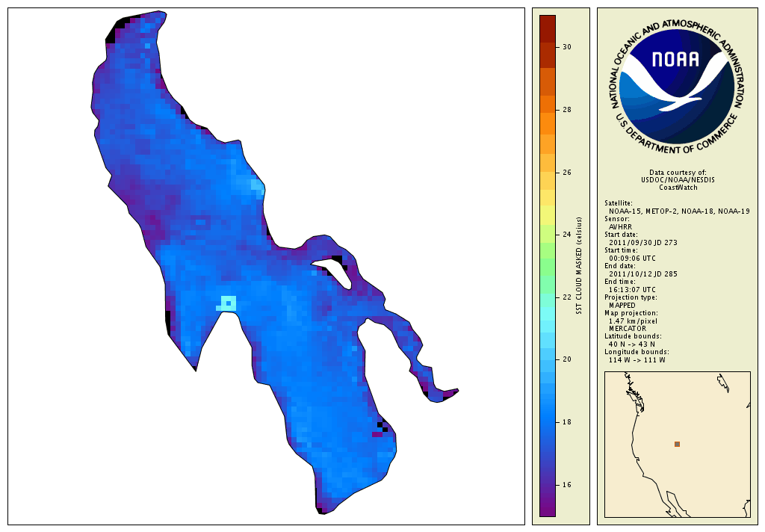Click the '28' label on the color scale

pyautogui.click(x=566, y=110)
